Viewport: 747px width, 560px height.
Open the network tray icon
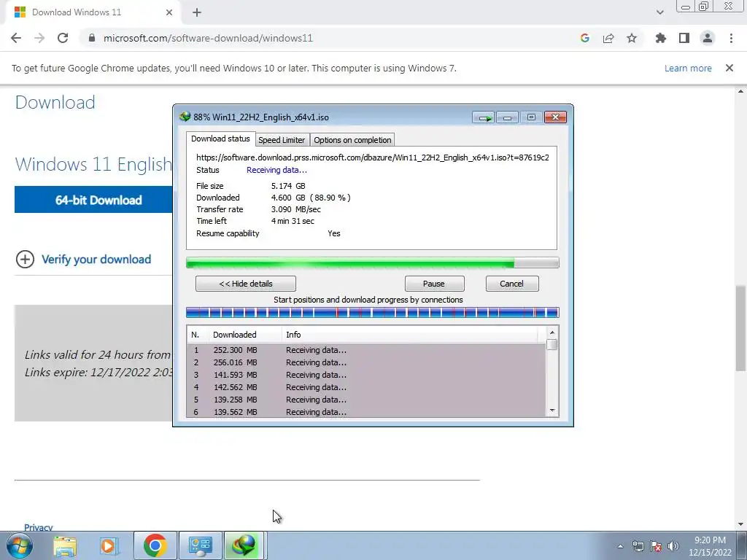(638, 546)
